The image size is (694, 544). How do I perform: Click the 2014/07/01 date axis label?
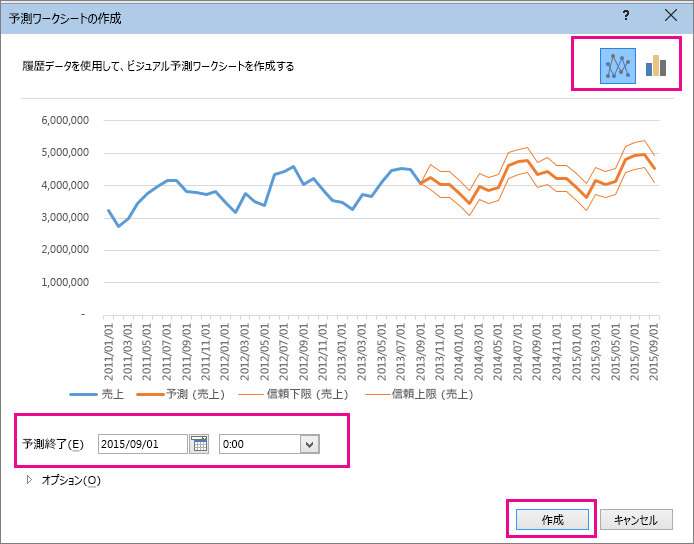pyautogui.click(x=517, y=352)
